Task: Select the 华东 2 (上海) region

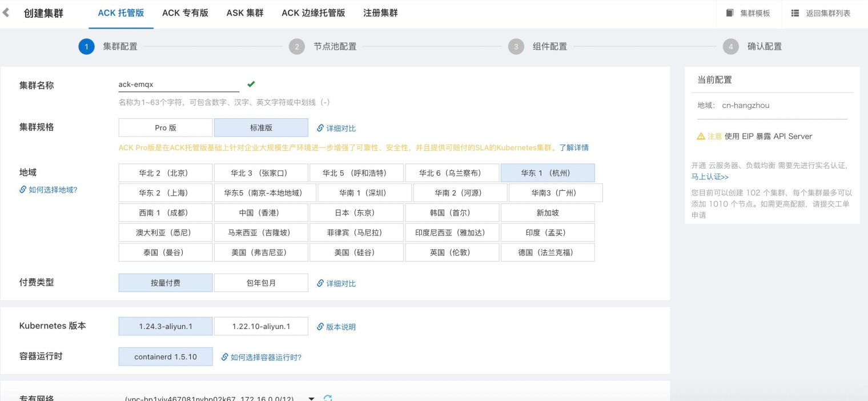Action: (165, 193)
